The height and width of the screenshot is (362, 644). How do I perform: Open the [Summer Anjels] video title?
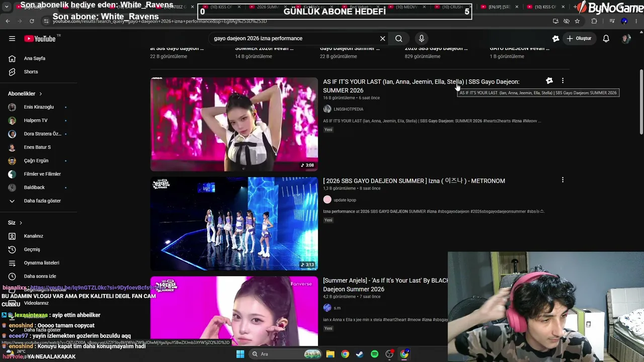click(x=385, y=285)
